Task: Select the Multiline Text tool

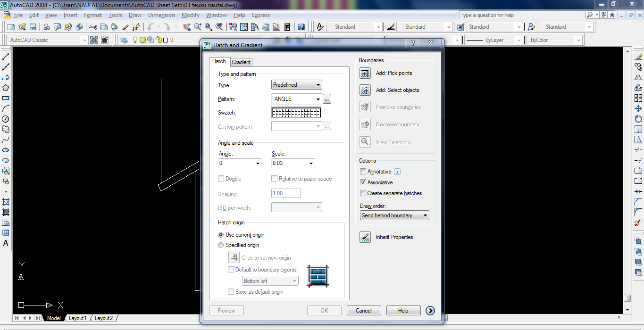Action: point(6,243)
